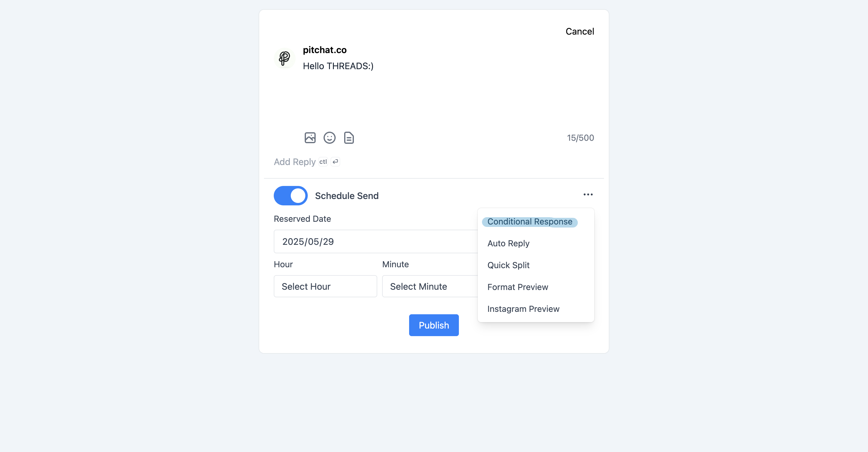Click the document template icon
This screenshot has height=452, width=868.
[349, 138]
